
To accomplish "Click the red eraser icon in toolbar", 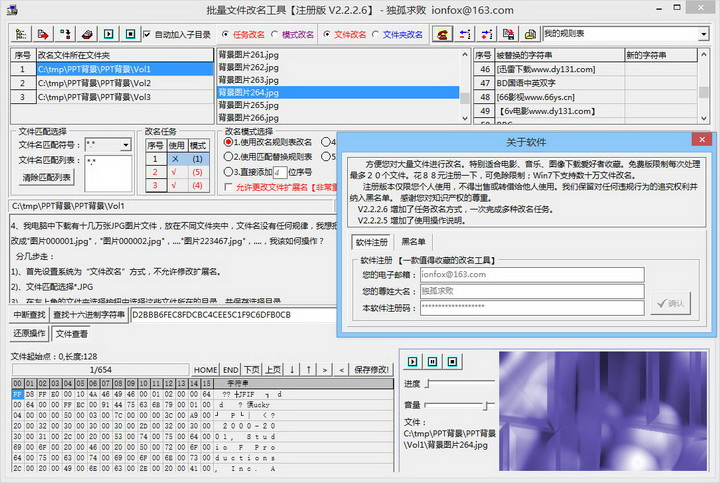I will pos(87,34).
